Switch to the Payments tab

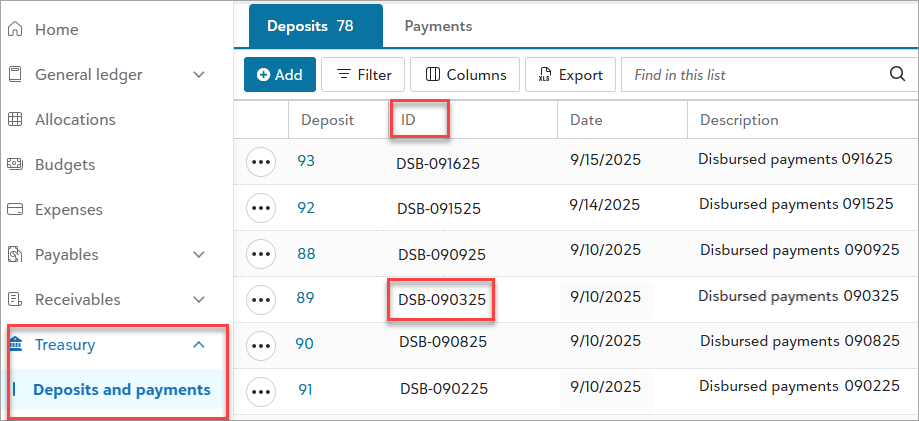tap(438, 26)
